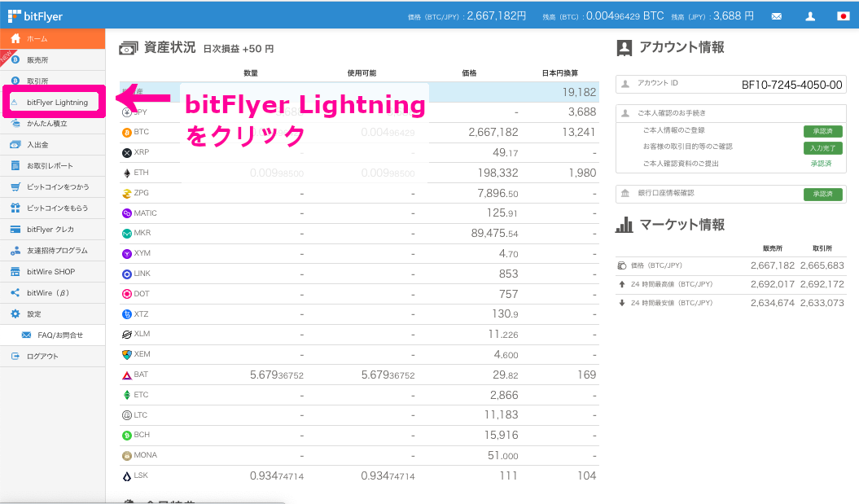Click the Japan flag language icon
The image size is (859, 504).
(844, 16)
